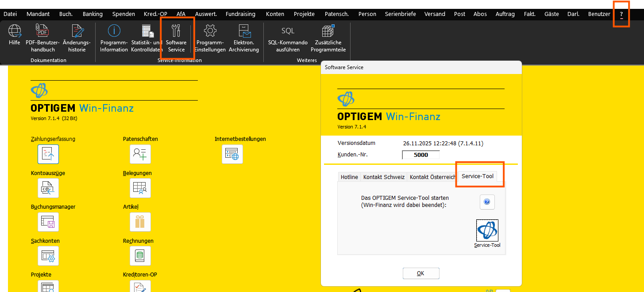Open the Hilfe globe icon
This screenshot has width=644, height=292.
click(15, 32)
